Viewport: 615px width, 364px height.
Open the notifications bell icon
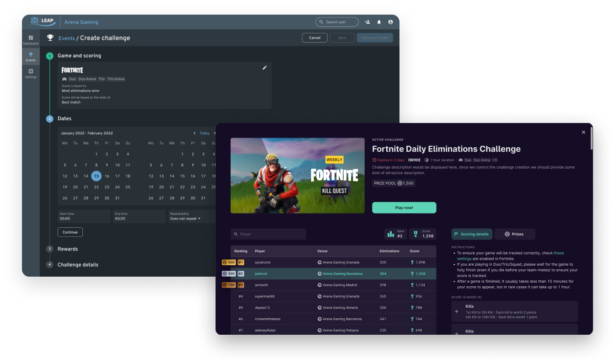pyautogui.click(x=379, y=22)
